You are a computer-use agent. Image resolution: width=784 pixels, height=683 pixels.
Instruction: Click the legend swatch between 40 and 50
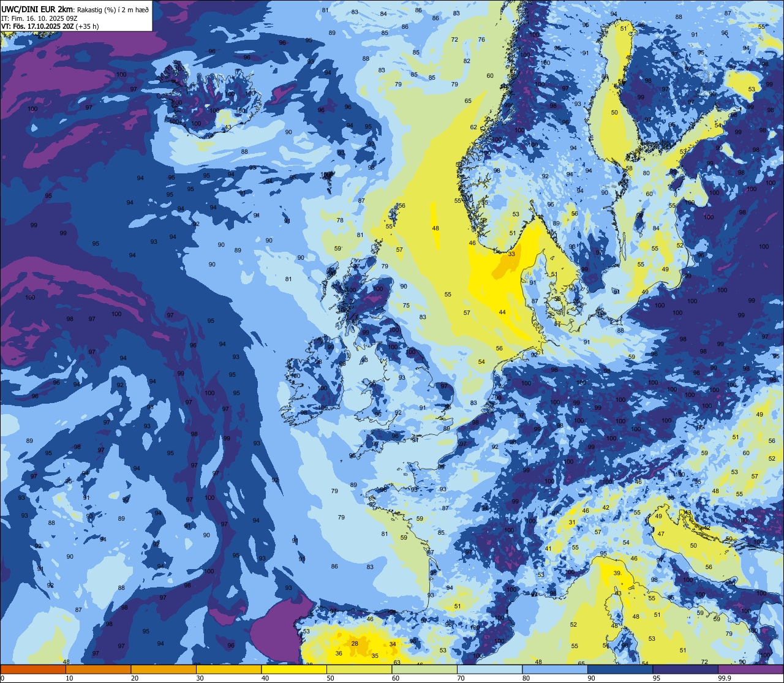point(293,670)
